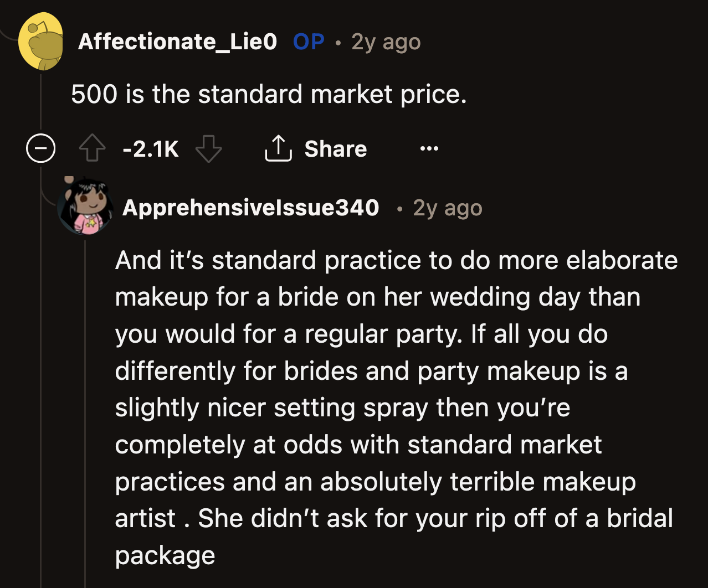The width and height of the screenshot is (708, 588).
Task: Click the 2y ago timestamp on the reply
Action: tap(447, 208)
